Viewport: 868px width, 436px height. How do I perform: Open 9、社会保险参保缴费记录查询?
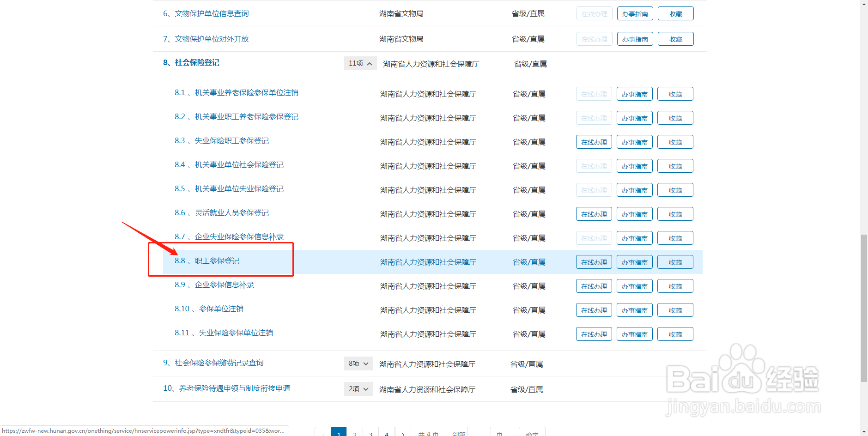click(x=213, y=363)
